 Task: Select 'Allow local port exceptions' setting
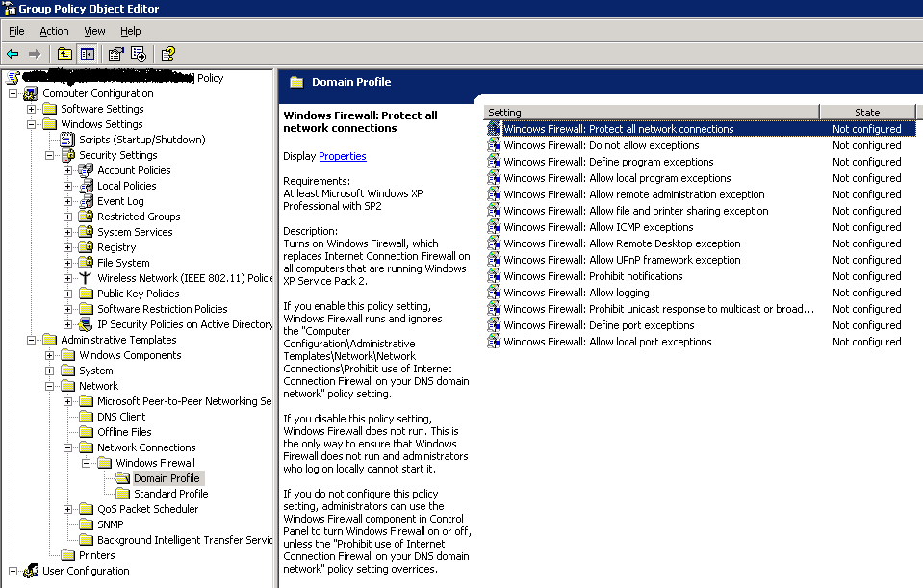pos(607,342)
